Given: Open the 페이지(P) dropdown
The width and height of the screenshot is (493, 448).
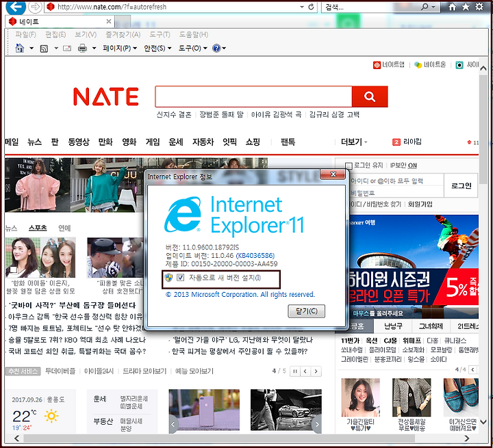Looking at the screenshot, I should tap(120, 48).
